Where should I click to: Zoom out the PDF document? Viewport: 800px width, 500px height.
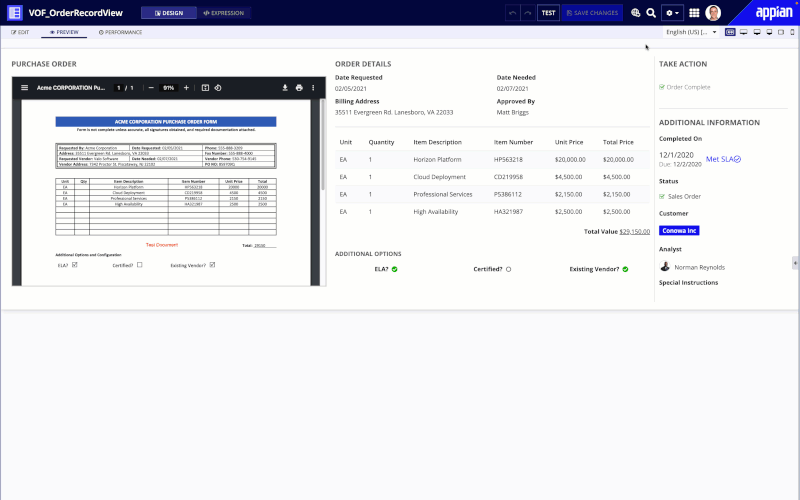click(x=151, y=88)
